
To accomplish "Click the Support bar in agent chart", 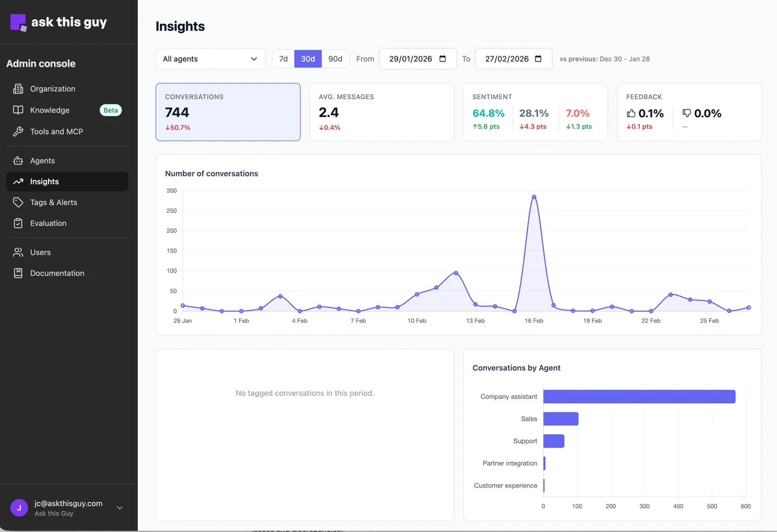I will pyautogui.click(x=554, y=441).
